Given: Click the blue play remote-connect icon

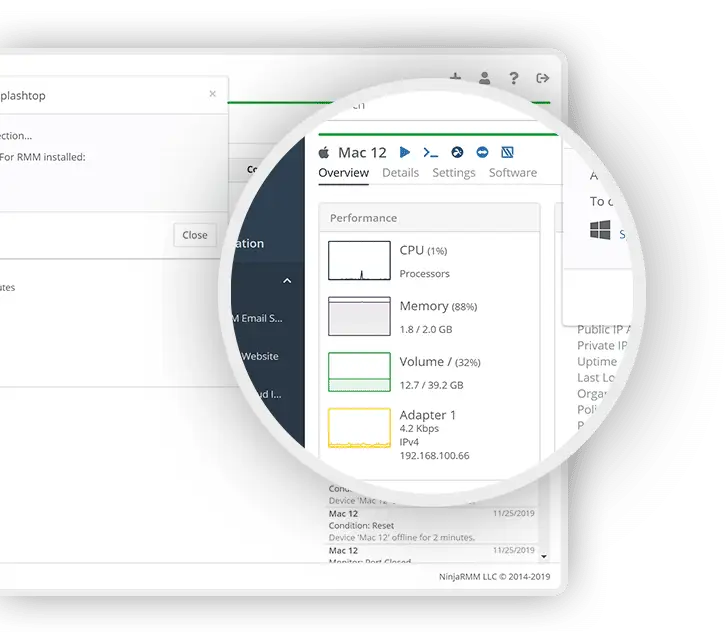Looking at the screenshot, I should click(x=405, y=152).
